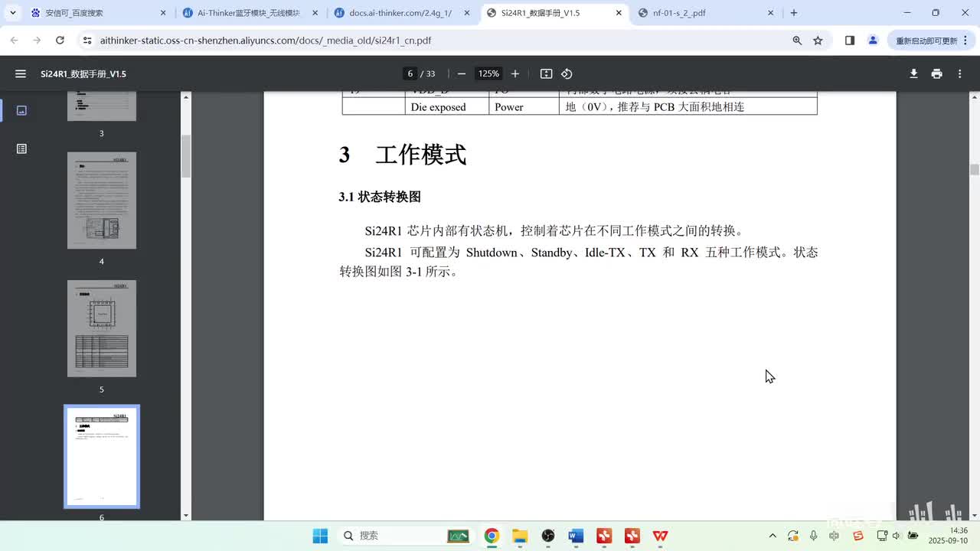Switch to Ai-Thinker蓝牙模块 tab
The image size is (980, 551).
[x=251, y=13]
